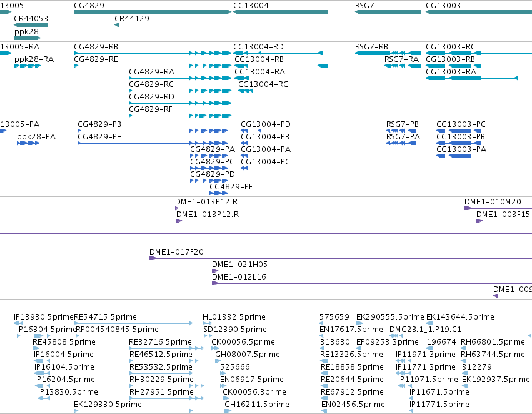
Task: Select EST IP11971.3prime label
Action: pos(426,355)
